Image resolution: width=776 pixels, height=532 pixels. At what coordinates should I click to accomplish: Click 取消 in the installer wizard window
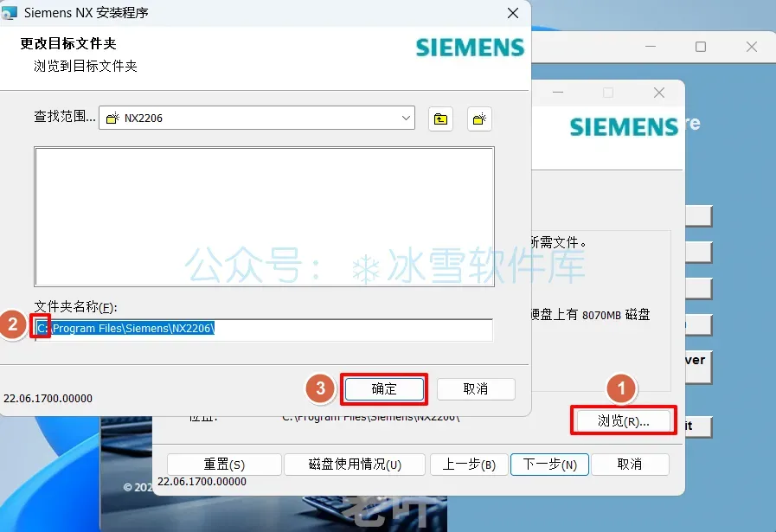click(x=630, y=465)
